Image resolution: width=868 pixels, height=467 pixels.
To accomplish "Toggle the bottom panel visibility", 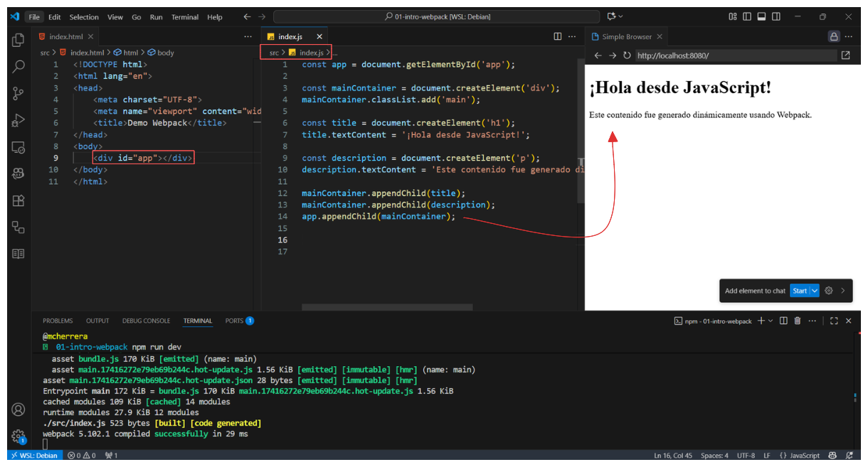I will coord(761,16).
